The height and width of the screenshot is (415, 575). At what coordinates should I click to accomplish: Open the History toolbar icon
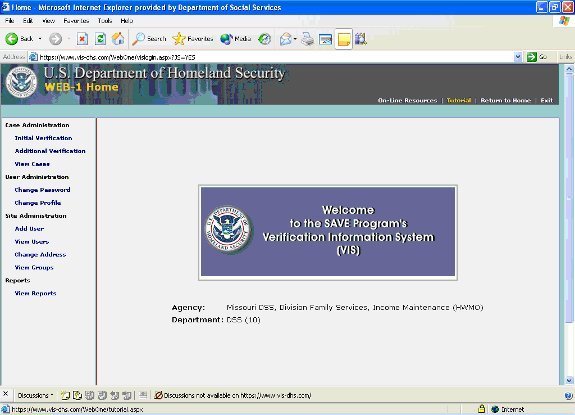coord(264,39)
